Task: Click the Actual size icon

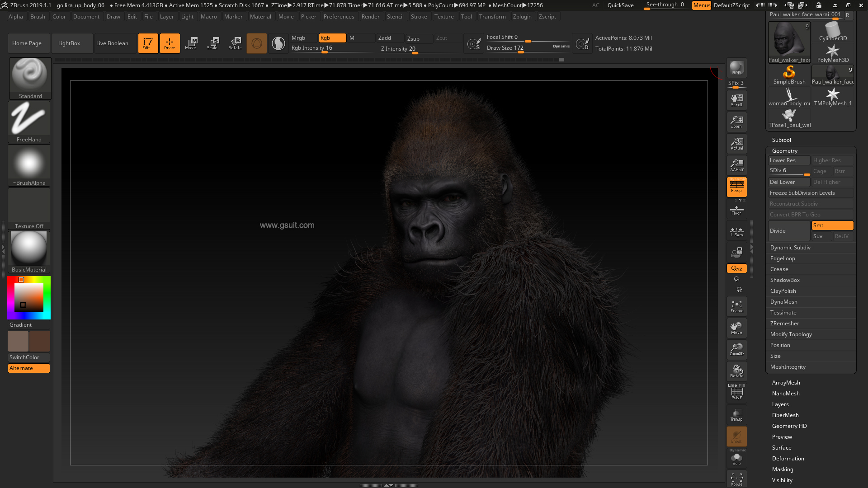Action: point(736,144)
